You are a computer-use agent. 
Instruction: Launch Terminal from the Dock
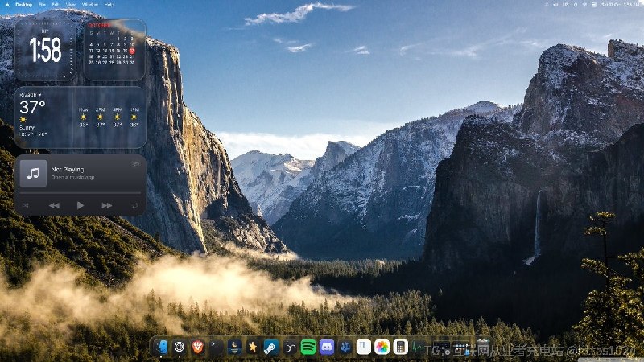(216, 348)
